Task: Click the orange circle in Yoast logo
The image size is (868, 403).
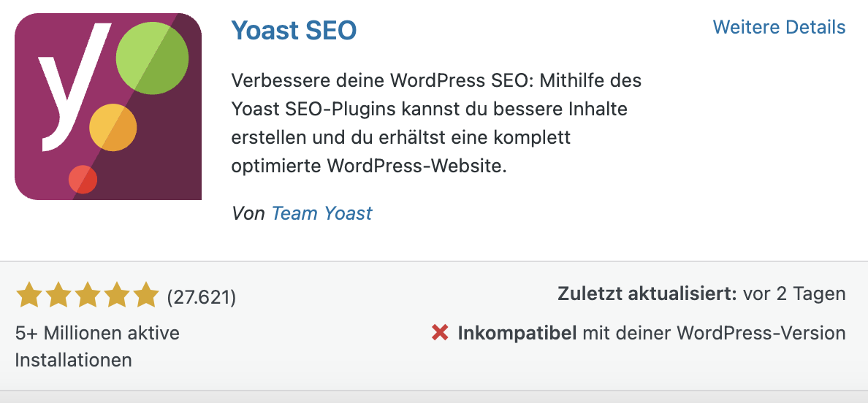Action: (113, 127)
